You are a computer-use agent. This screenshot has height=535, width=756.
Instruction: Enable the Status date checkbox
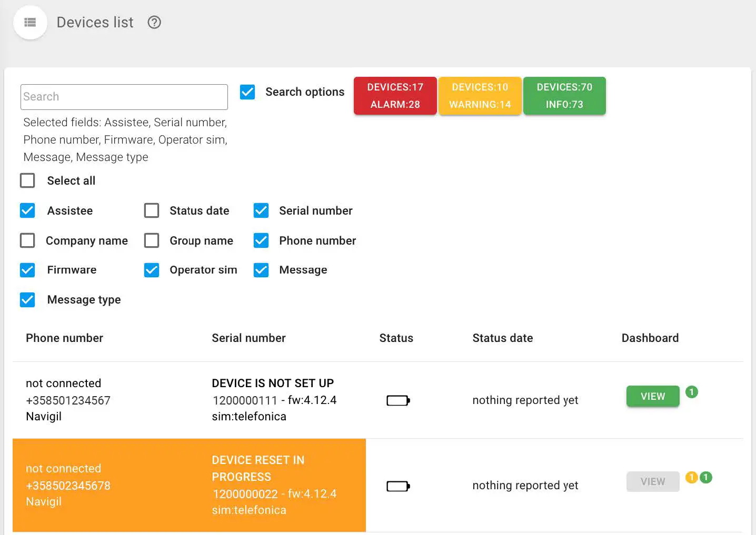point(152,211)
